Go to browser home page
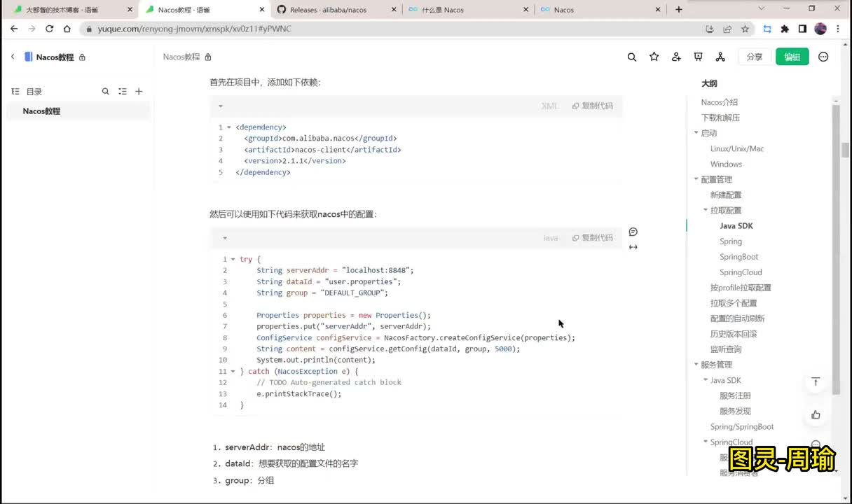This screenshot has height=504, width=852. [x=67, y=29]
